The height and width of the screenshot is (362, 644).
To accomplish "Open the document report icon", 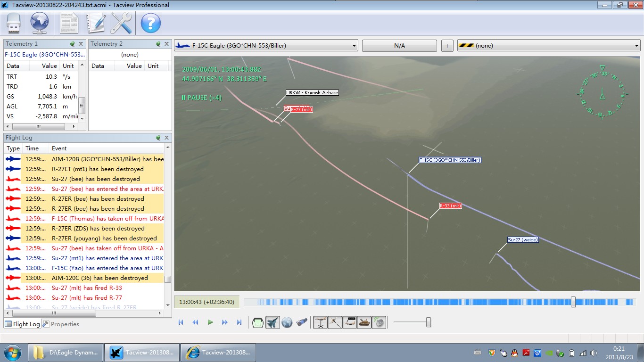I will pyautogui.click(x=69, y=23).
